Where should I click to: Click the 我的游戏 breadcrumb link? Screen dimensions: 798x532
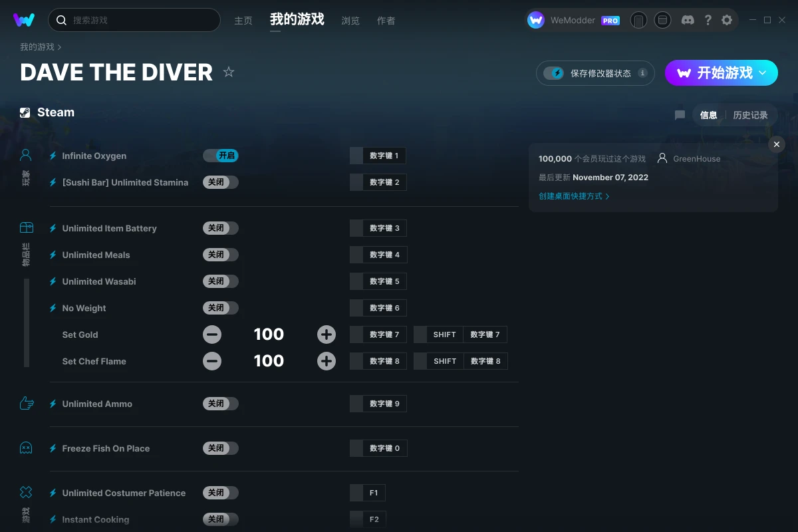coord(37,47)
